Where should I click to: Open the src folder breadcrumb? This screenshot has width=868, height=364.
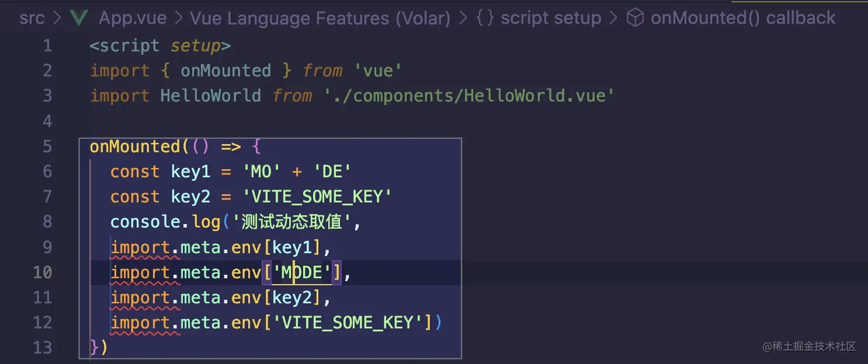[32, 19]
